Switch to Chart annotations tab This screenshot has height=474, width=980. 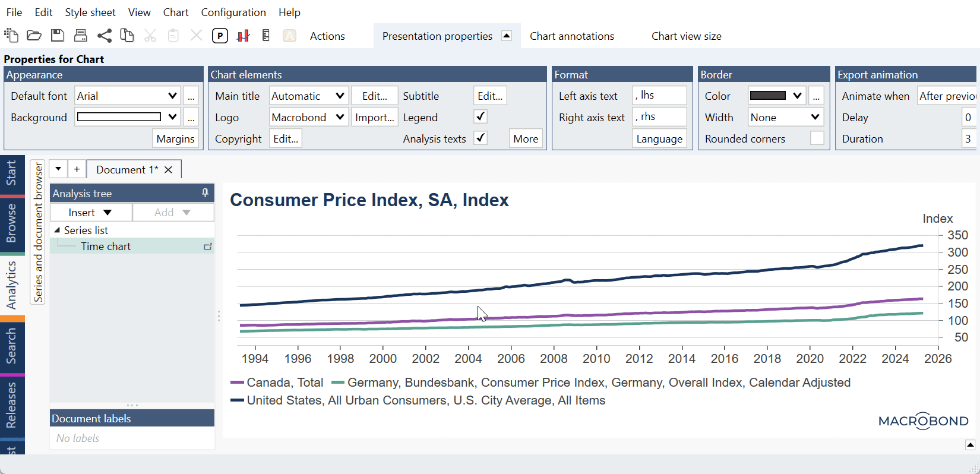572,36
